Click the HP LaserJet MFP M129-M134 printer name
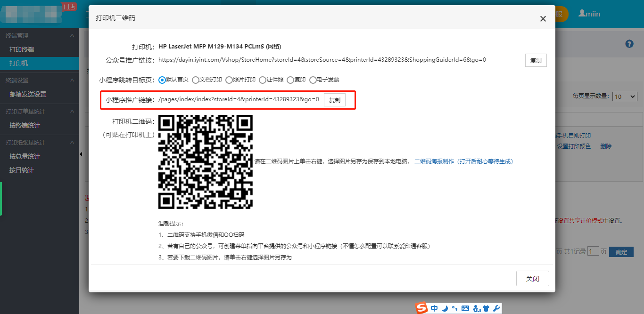Screen dimensions: 644x314 coord(220,47)
